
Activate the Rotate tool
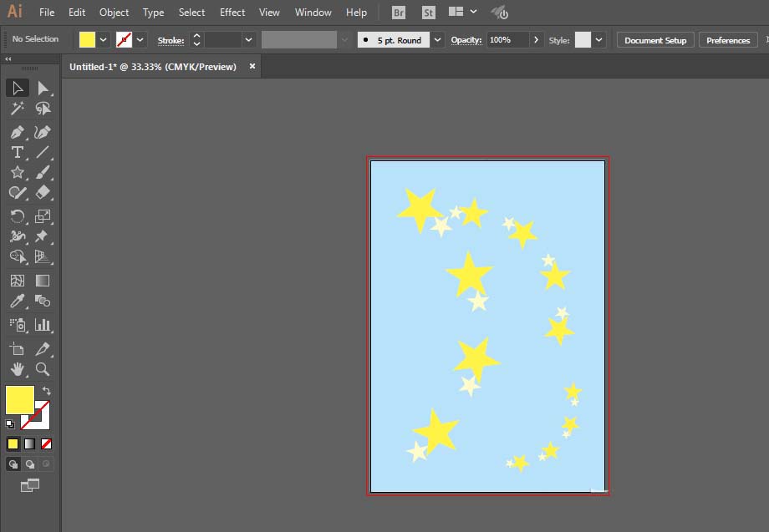18,216
